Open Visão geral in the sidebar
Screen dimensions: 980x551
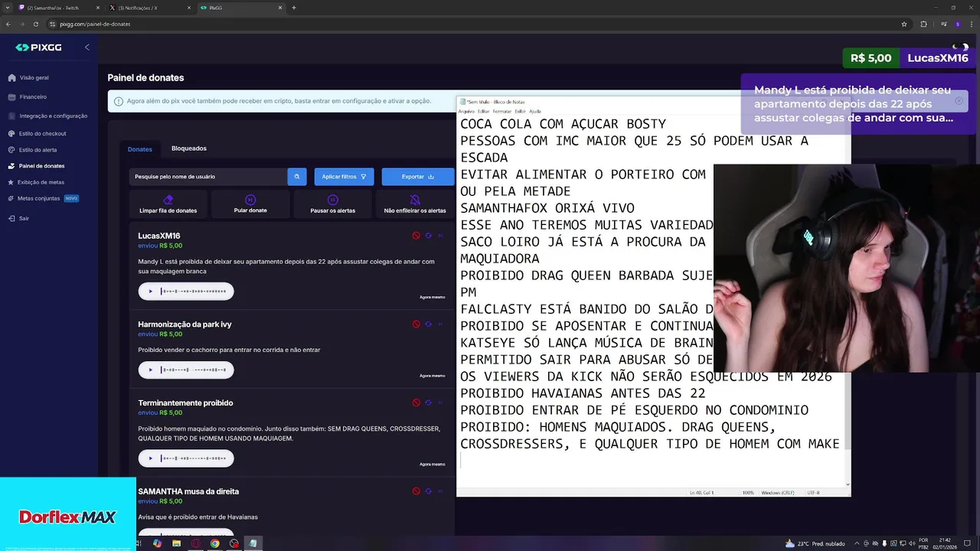(x=28, y=77)
